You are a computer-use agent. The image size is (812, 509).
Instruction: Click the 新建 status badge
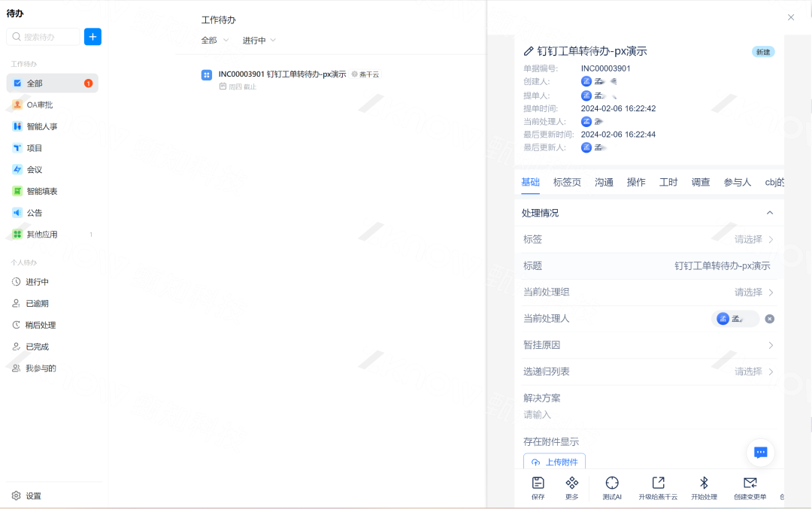coord(763,52)
